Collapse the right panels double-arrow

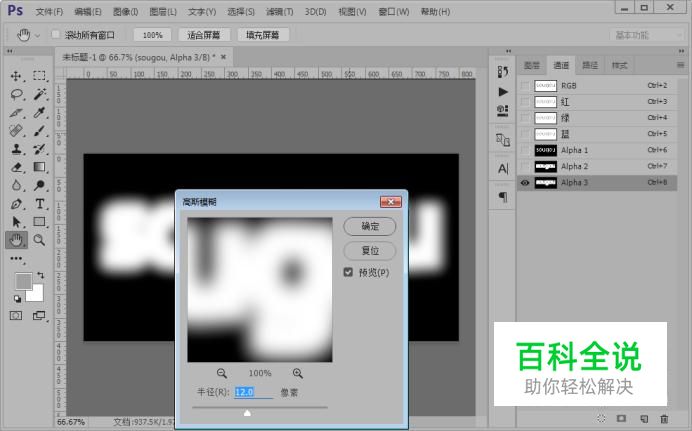[x=681, y=51]
